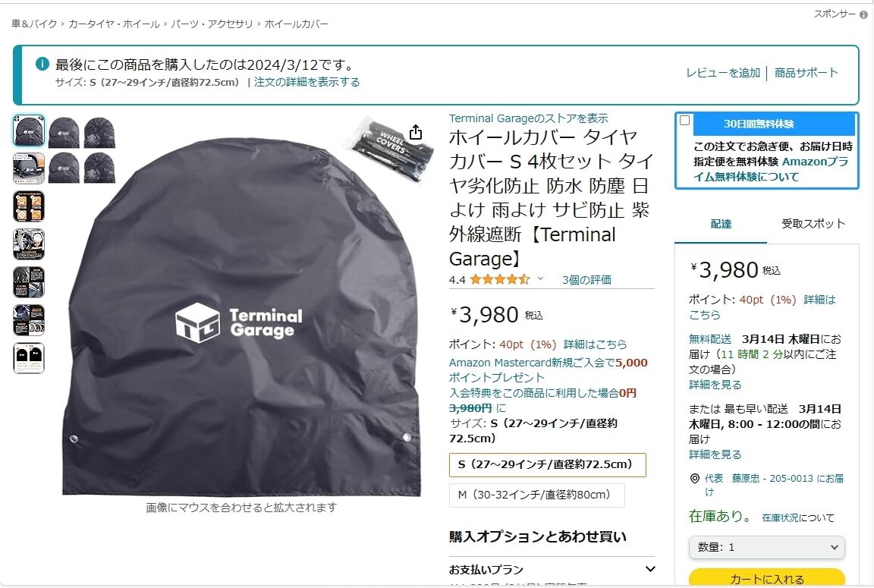Viewport: 874px width, 588px height.
Task: Click the ホイールカバー breadcrumb
Action: (296, 24)
